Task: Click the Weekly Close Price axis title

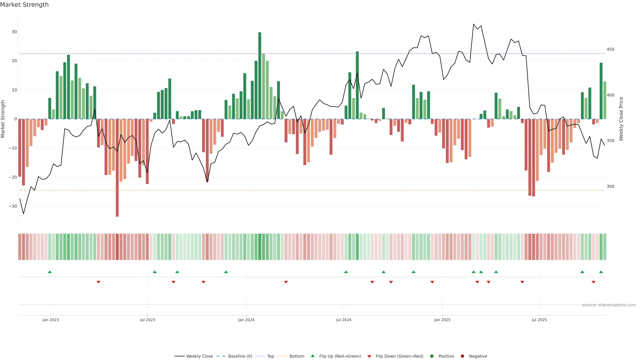Action: (x=621, y=119)
